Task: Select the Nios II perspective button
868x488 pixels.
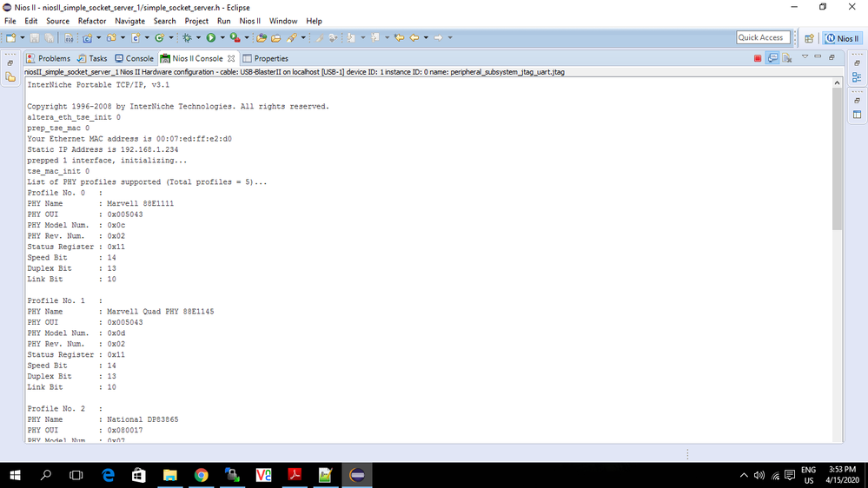Action: (843, 38)
